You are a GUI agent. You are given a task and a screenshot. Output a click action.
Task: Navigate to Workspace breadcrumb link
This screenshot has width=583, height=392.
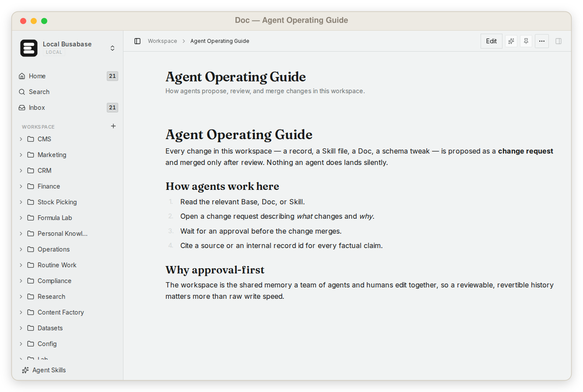[162, 41]
